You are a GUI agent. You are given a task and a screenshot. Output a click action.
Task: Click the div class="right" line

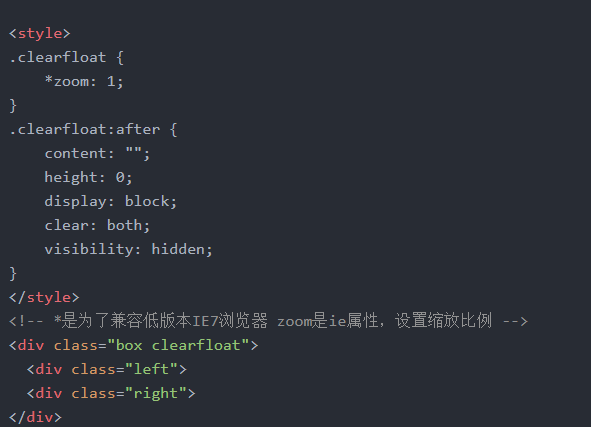111,393
